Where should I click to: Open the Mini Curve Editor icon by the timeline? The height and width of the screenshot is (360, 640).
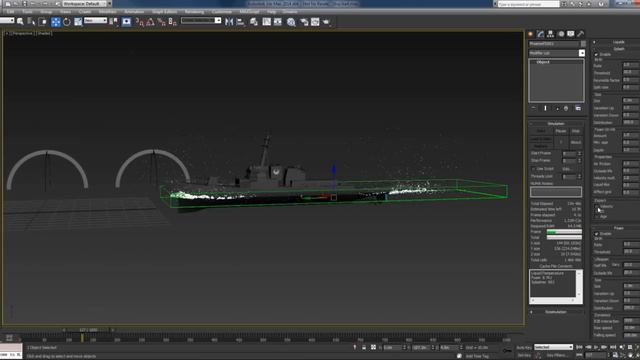coord(9,338)
